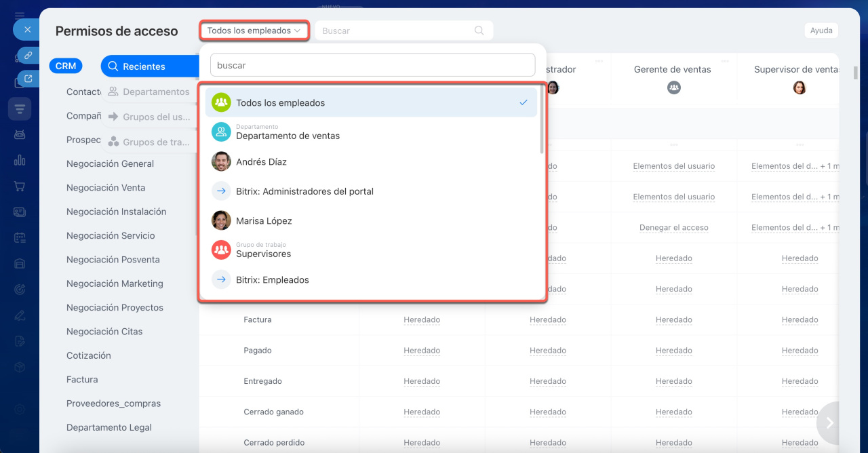Click the buscar input in the dropdown
Screen dimensions: 868x453
(x=372, y=66)
